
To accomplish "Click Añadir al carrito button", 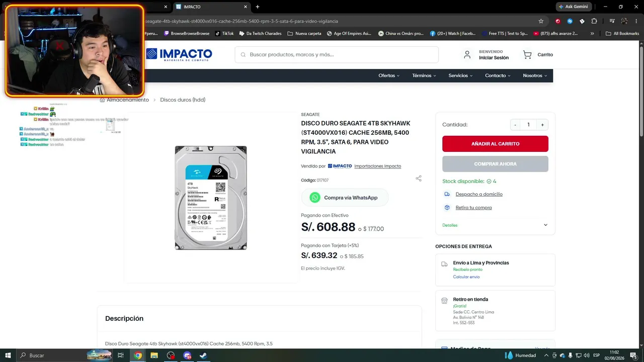I will [x=495, y=144].
